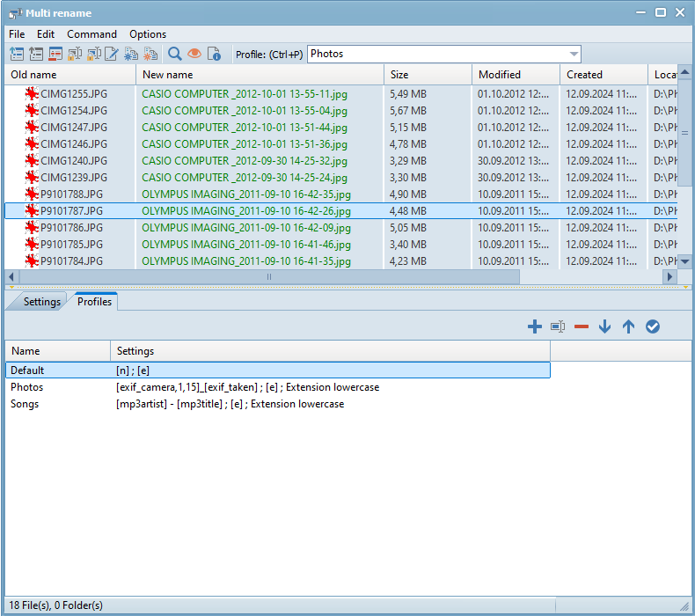Sort by the Created column header
Image resolution: width=695 pixels, height=616 pixels.
coord(604,75)
